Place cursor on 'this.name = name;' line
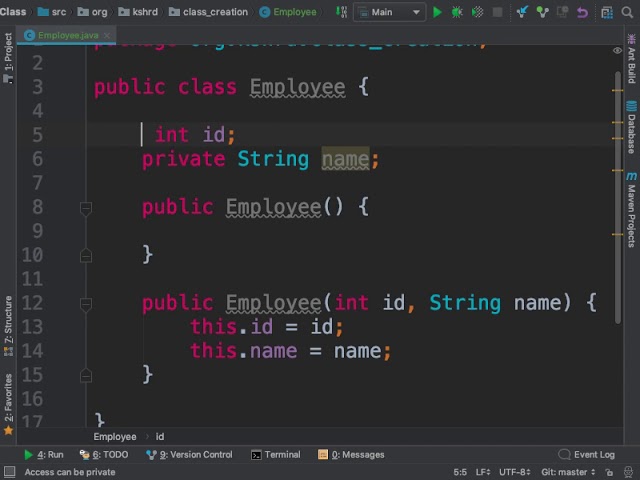 (x=290, y=351)
